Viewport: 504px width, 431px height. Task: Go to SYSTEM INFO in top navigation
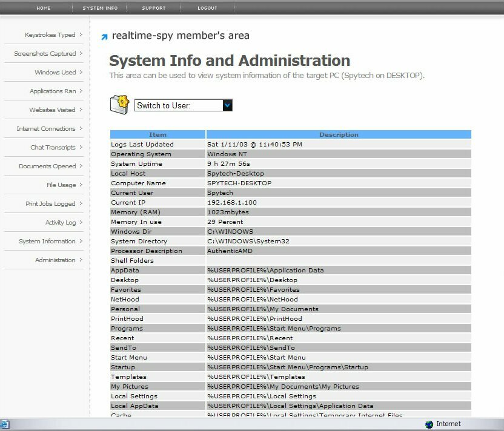(100, 8)
